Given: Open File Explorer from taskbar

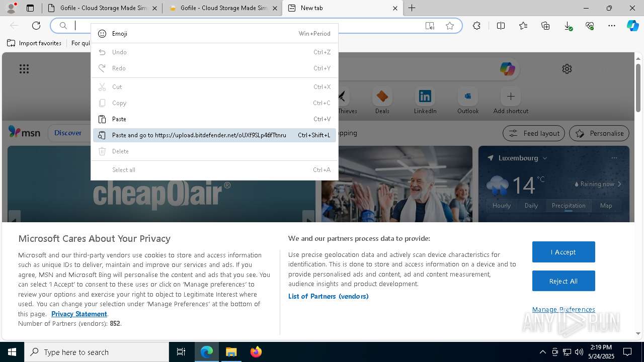Looking at the screenshot, I should pos(231,352).
